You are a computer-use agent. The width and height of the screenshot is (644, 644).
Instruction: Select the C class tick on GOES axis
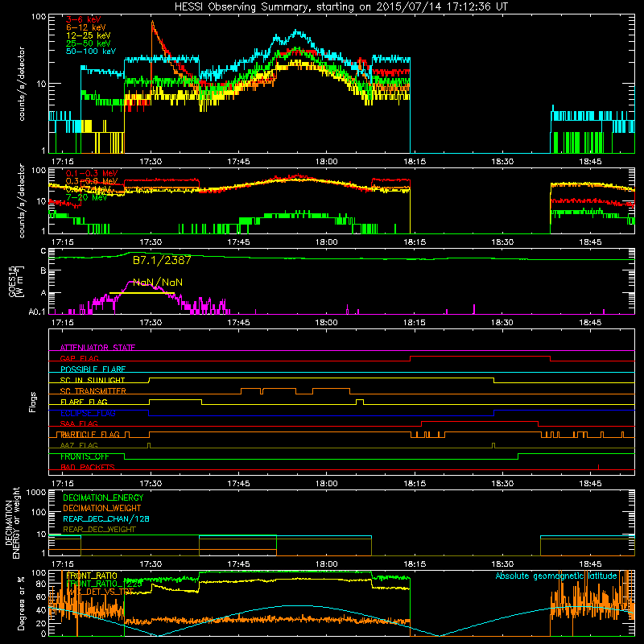(x=43, y=251)
